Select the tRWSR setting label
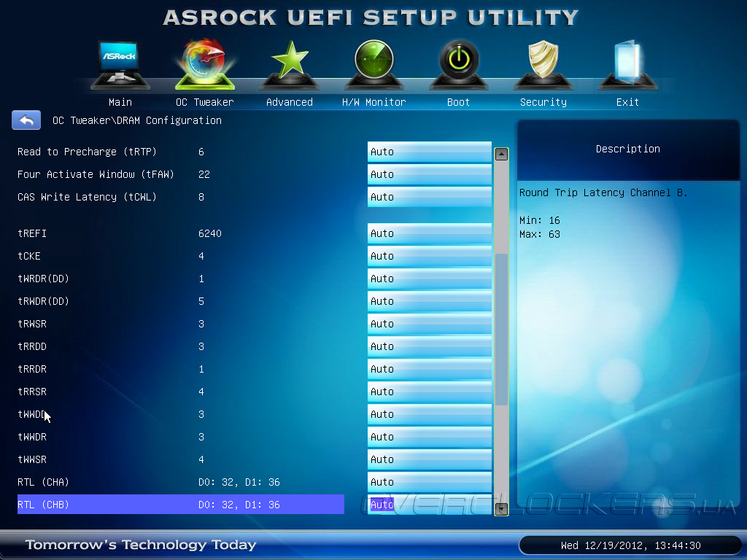Viewport: 747px width, 560px height. pyautogui.click(x=32, y=324)
